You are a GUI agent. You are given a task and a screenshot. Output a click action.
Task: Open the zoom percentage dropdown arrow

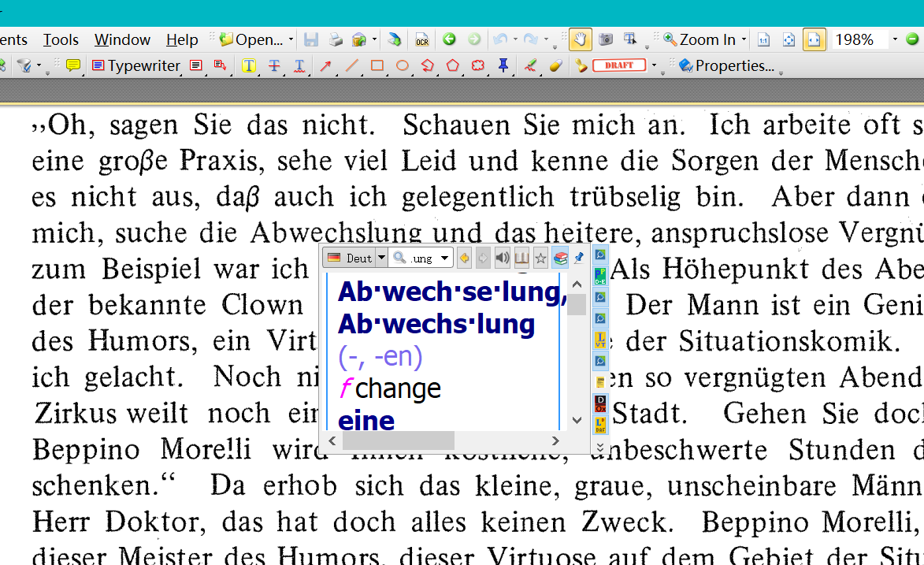point(895,39)
